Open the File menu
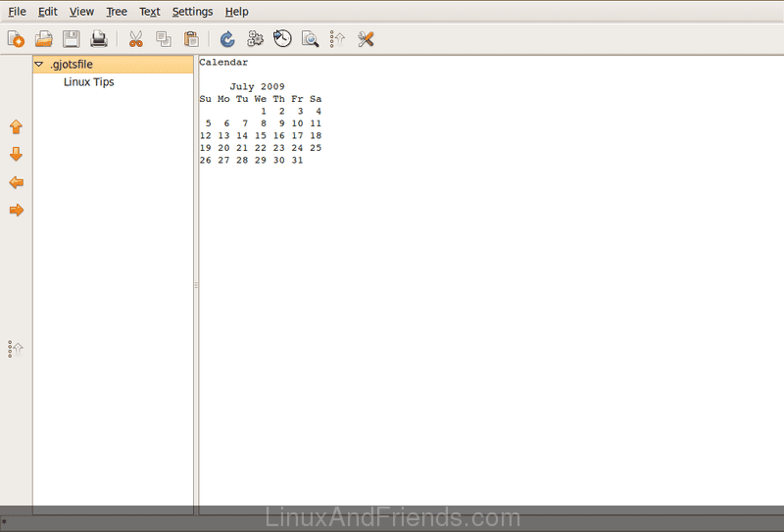Screen dimensions: 784x532 [x=17, y=12]
